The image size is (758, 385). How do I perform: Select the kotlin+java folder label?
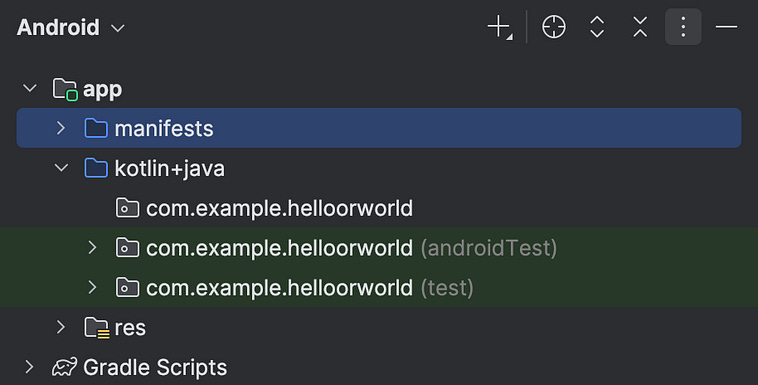point(169,168)
